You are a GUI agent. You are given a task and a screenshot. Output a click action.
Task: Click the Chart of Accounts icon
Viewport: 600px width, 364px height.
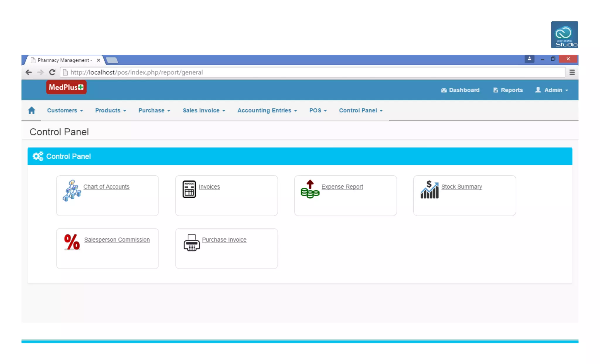pyautogui.click(x=72, y=190)
